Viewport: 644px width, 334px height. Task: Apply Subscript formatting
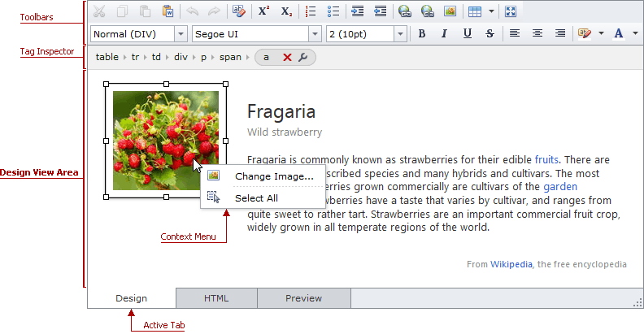tap(286, 11)
